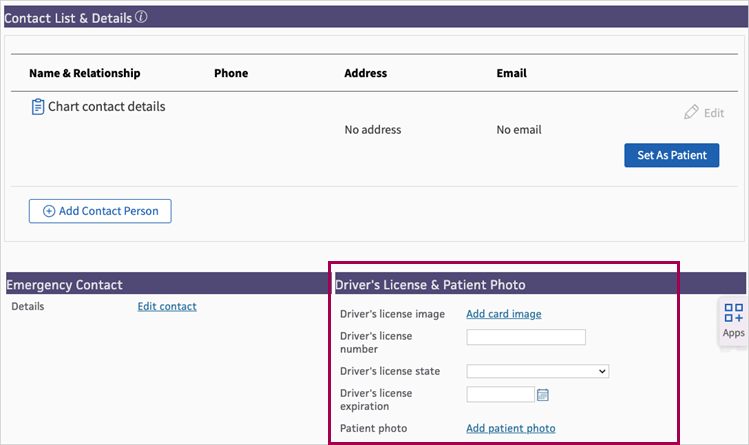This screenshot has width=749, height=445.
Task: Click the Driver's License & Patient Photo header
Action: [430, 285]
